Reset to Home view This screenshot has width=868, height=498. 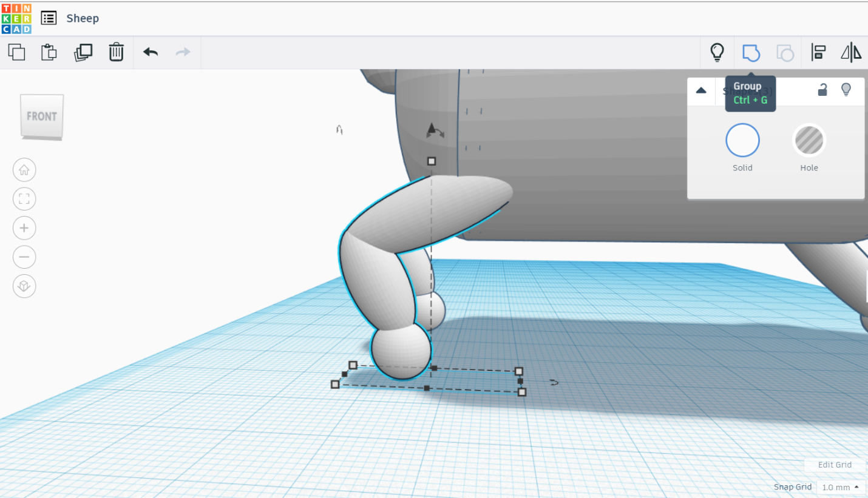pos(24,170)
